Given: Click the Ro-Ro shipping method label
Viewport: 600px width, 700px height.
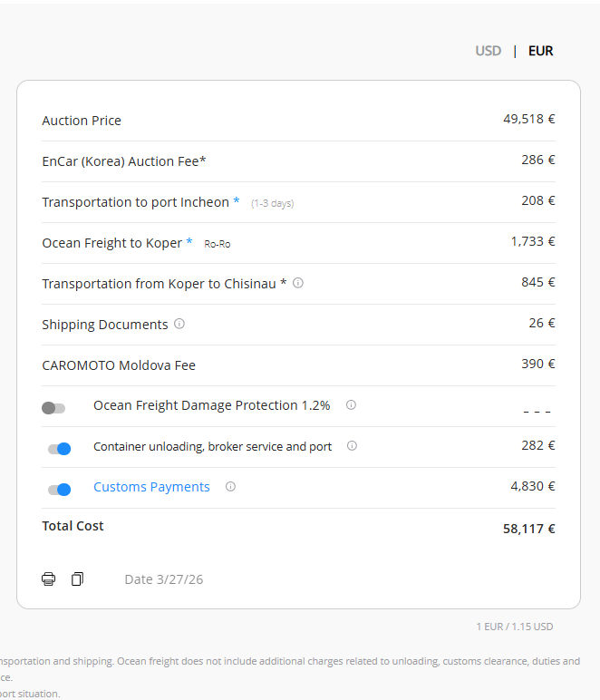Looking at the screenshot, I should coord(217,244).
